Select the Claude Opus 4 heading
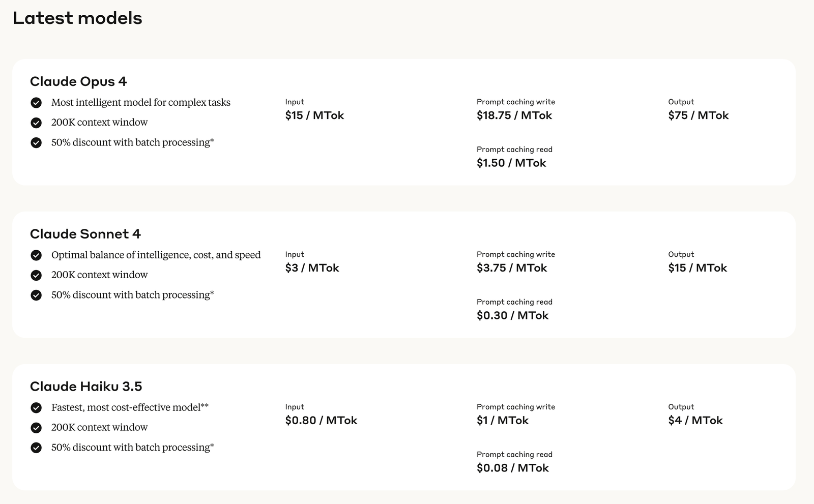The image size is (814, 504). coord(78,81)
